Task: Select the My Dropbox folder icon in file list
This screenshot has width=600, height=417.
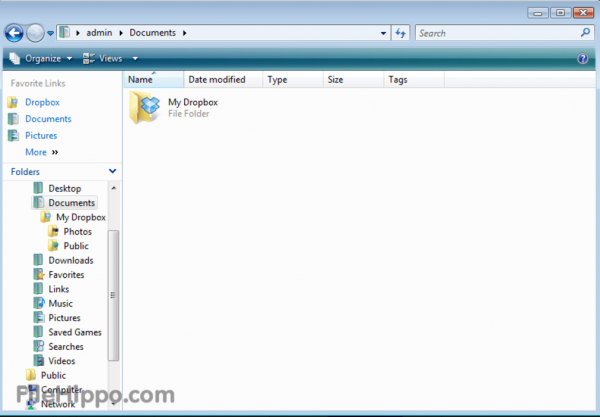Action: coord(145,107)
